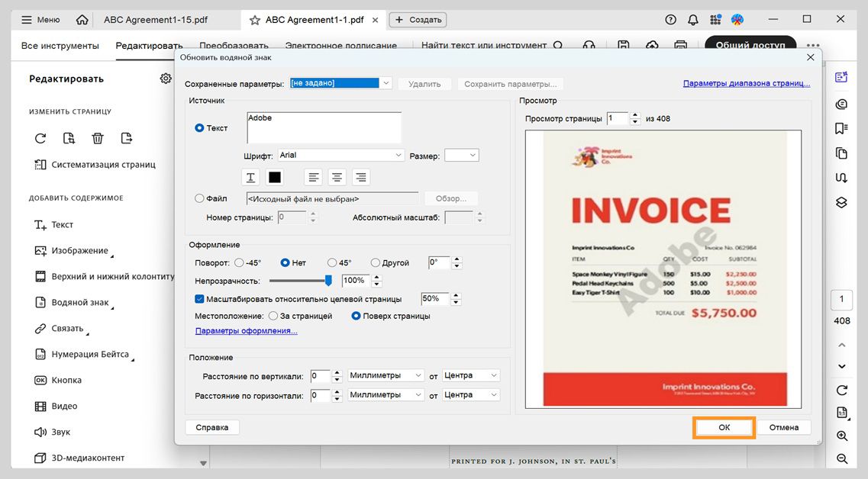Select За страницей location option
Image resolution: width=868 pixels, height=479 pixels.
273,316
